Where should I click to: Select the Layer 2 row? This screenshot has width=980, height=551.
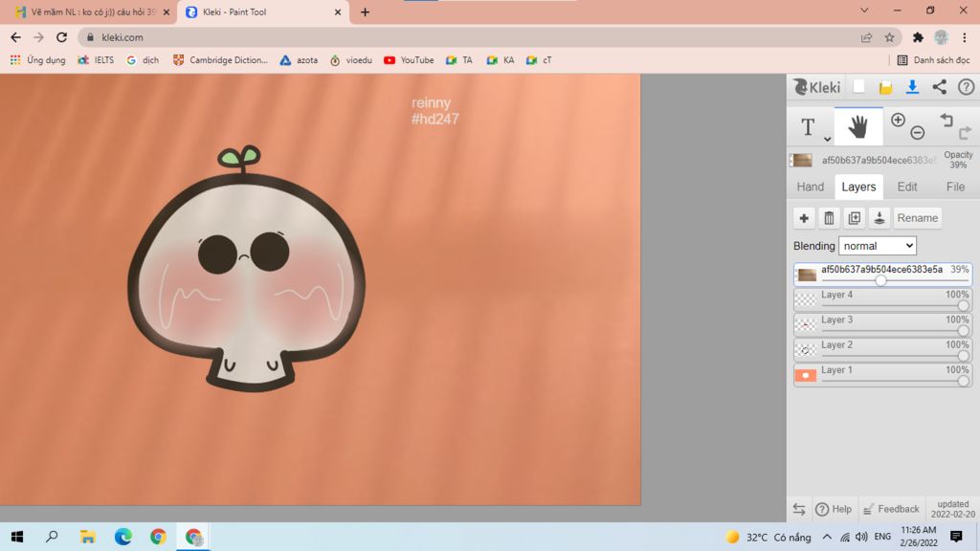(882, 350)
